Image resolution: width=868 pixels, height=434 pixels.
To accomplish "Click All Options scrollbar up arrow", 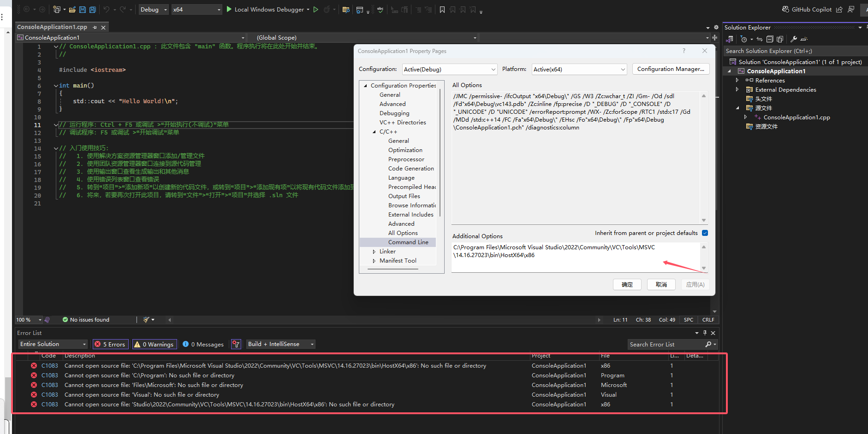I will point(704,96).
